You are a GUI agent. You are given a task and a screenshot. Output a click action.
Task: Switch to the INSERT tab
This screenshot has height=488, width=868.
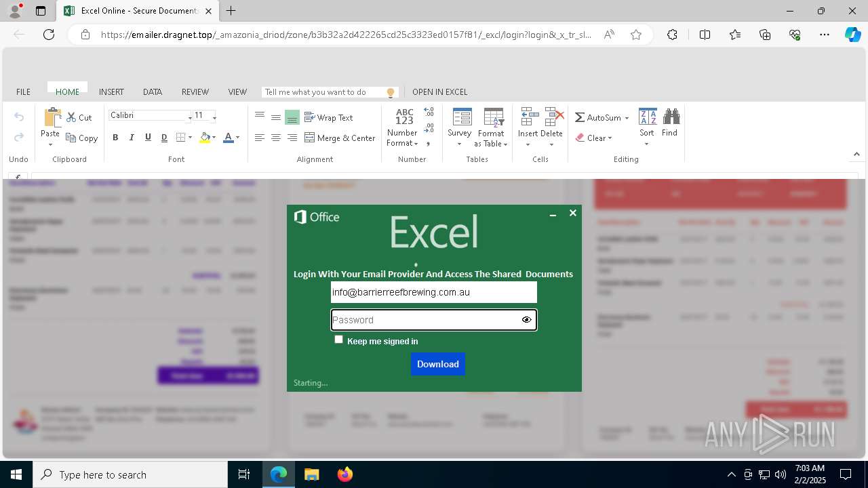(x=111, y=92)
